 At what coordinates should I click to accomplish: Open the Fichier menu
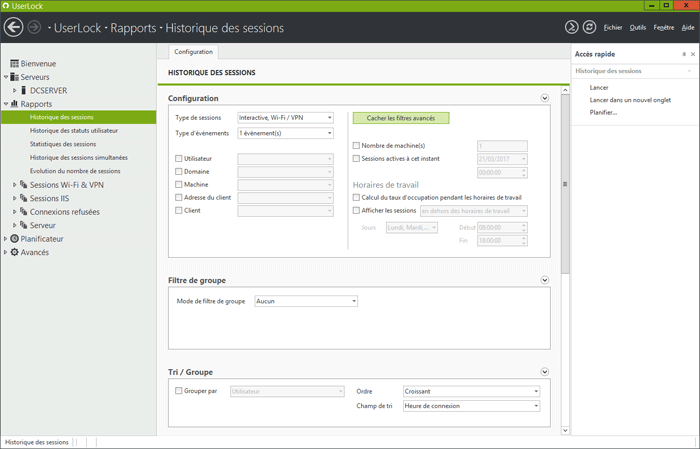point(612,28)
